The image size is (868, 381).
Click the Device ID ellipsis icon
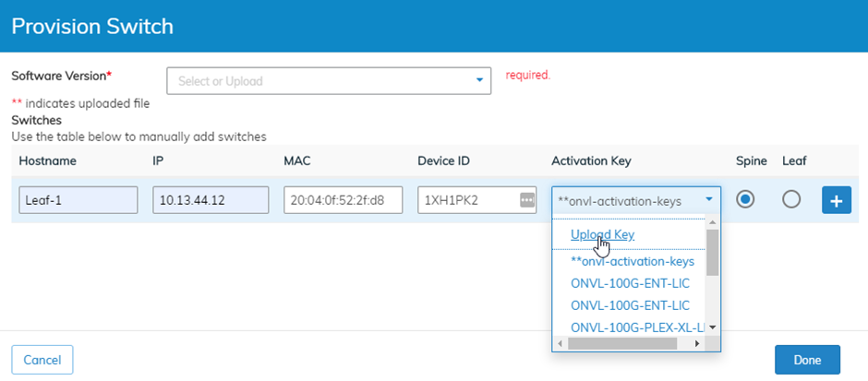527,200
